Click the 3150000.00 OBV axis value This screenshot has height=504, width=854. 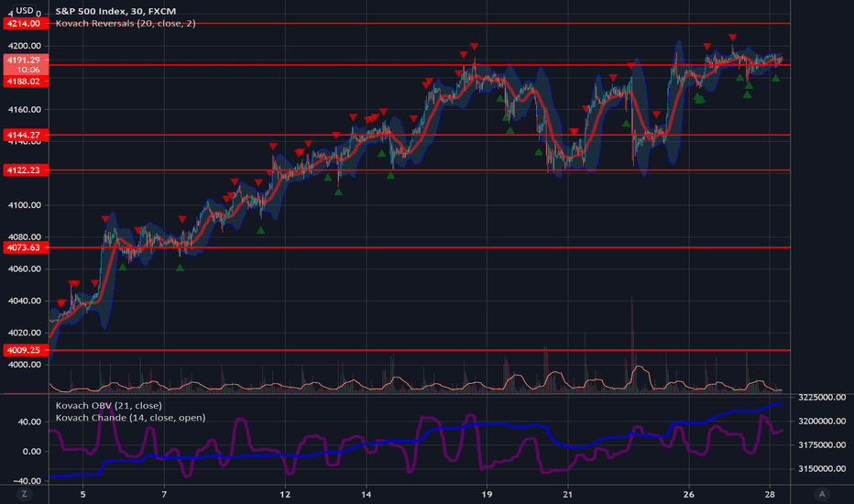(x=822, y=468)
